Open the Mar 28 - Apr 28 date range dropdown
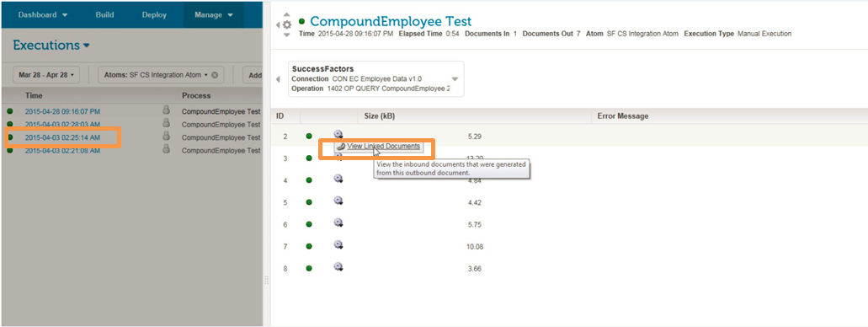 (x=46, y=75)
